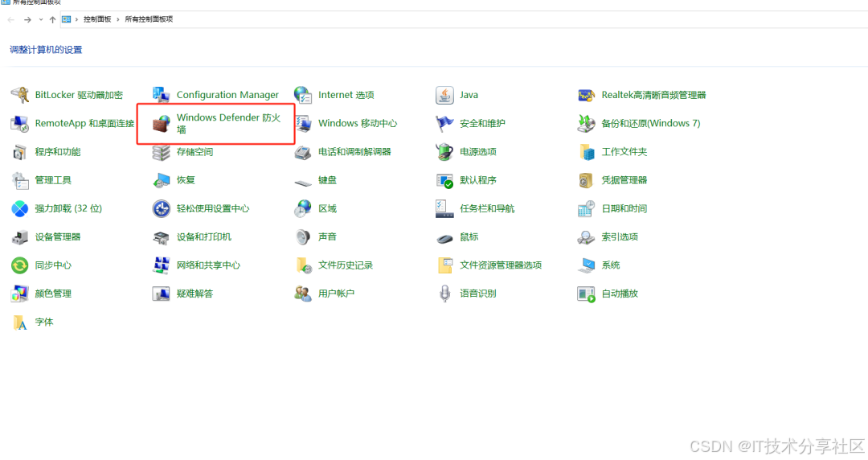868x460 pixels.
Task: Click the 用户帐户 people icon
Action: click(303, 294)
